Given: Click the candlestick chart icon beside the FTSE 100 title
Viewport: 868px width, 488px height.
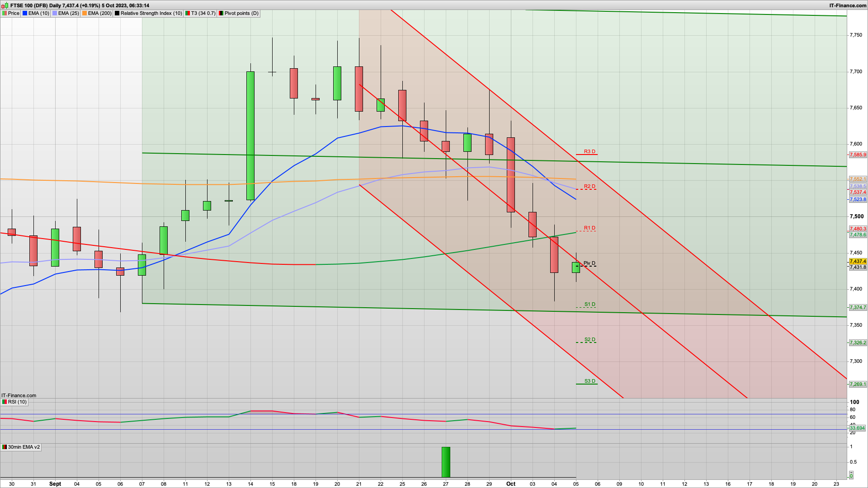Looking at the screenshot, I should click(x=5, y=5).
